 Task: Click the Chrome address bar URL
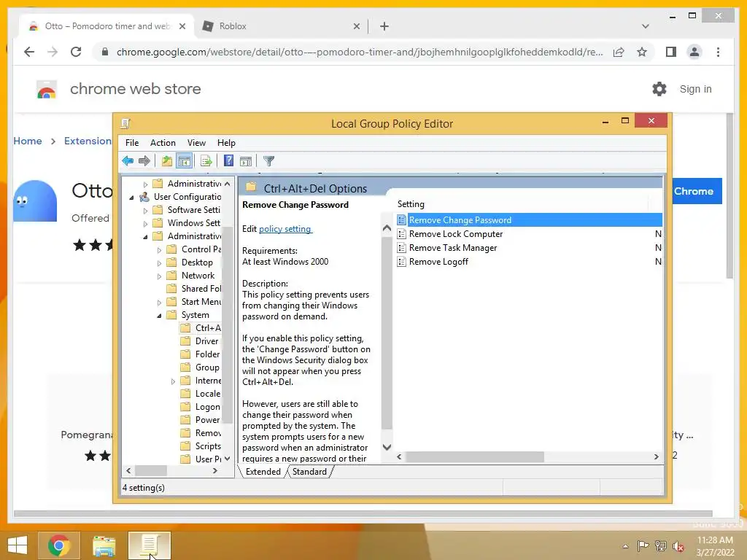[360, 52]
